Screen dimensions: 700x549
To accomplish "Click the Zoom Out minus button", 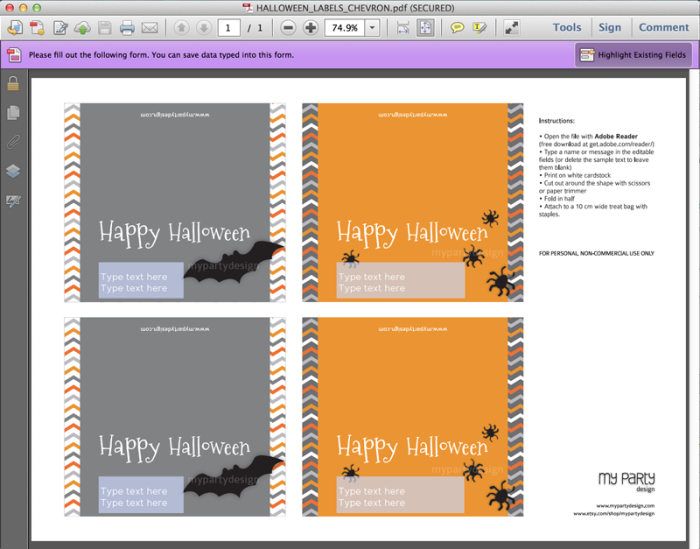I will tap(288, 27).
